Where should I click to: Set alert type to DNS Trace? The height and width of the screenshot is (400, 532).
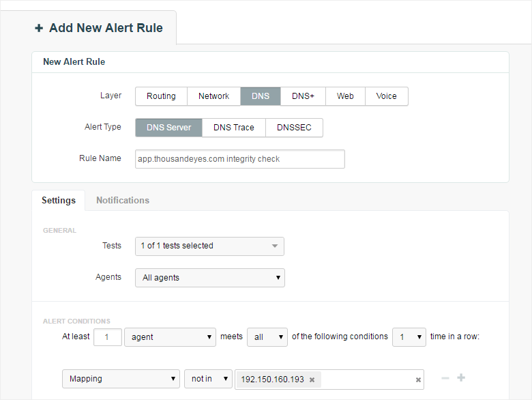pos(233,128)
